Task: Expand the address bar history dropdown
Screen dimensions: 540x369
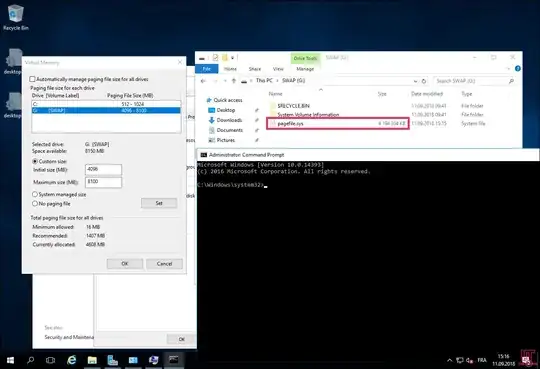Action: 415,81
